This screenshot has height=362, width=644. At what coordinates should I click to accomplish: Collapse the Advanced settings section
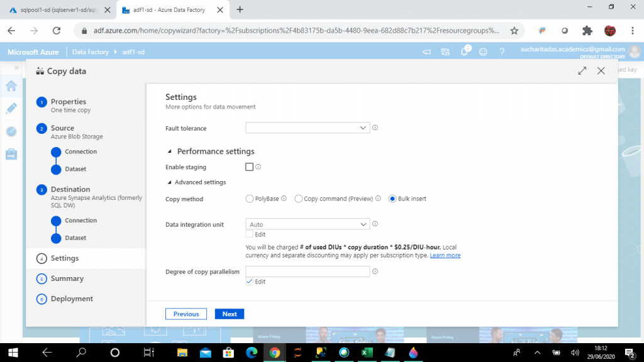[x=169, y=182]
